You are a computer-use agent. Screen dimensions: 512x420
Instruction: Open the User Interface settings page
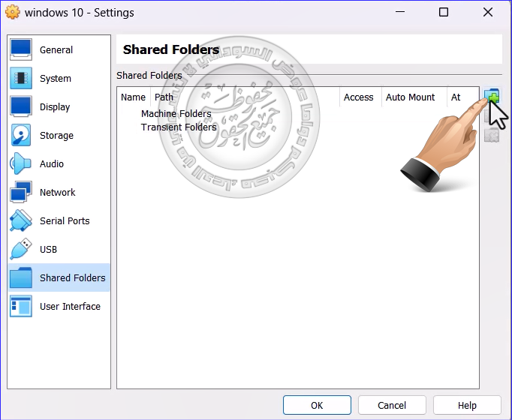tap(70, 307)
